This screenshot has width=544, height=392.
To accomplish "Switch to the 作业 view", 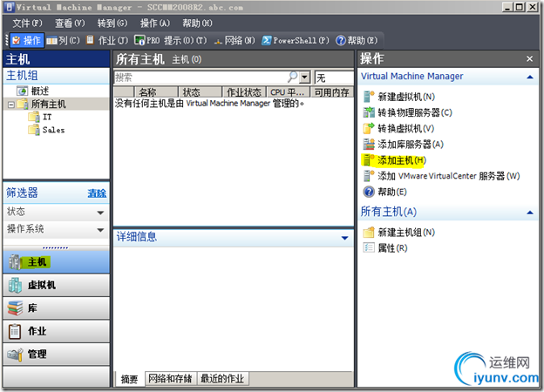I will [x=56, y=331].
